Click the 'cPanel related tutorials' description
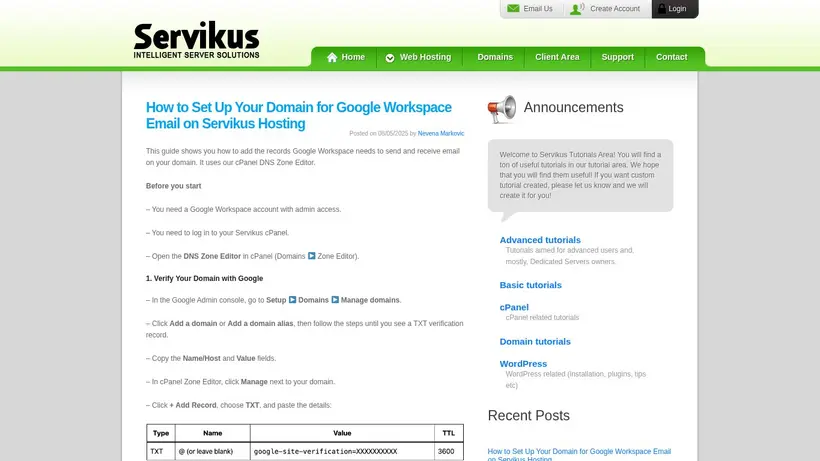Screen dimensions: 820x461 (542, 317)
